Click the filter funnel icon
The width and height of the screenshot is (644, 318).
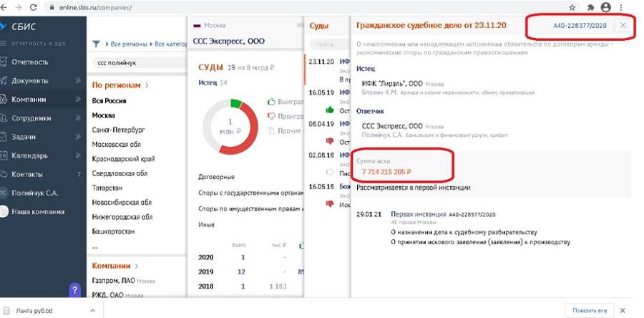pos(96,44)
